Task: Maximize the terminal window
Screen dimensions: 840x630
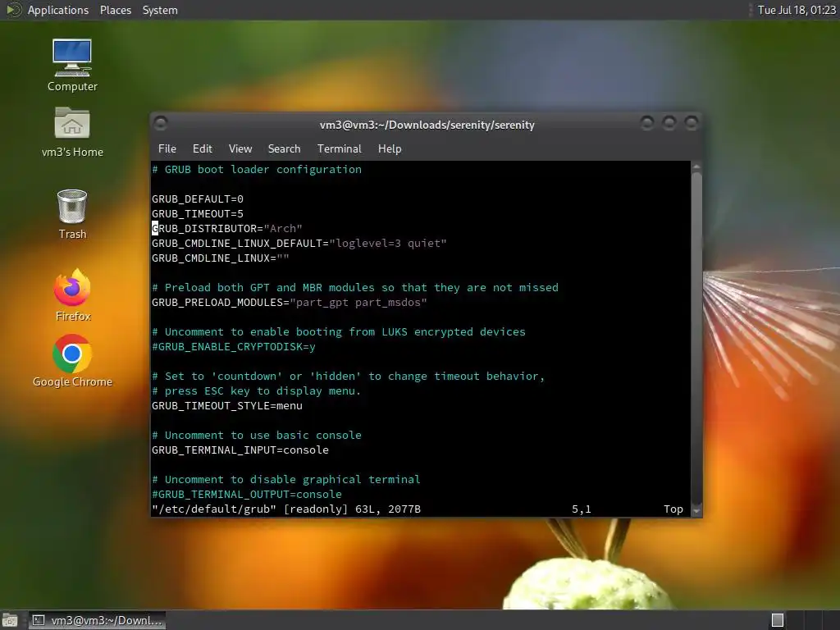Action: [669, 123]
